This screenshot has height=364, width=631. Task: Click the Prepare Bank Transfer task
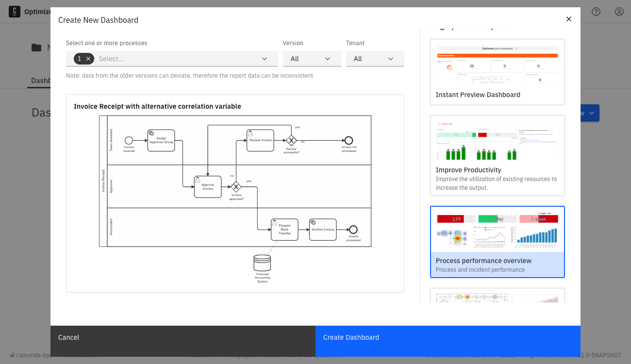coord(284,230)
